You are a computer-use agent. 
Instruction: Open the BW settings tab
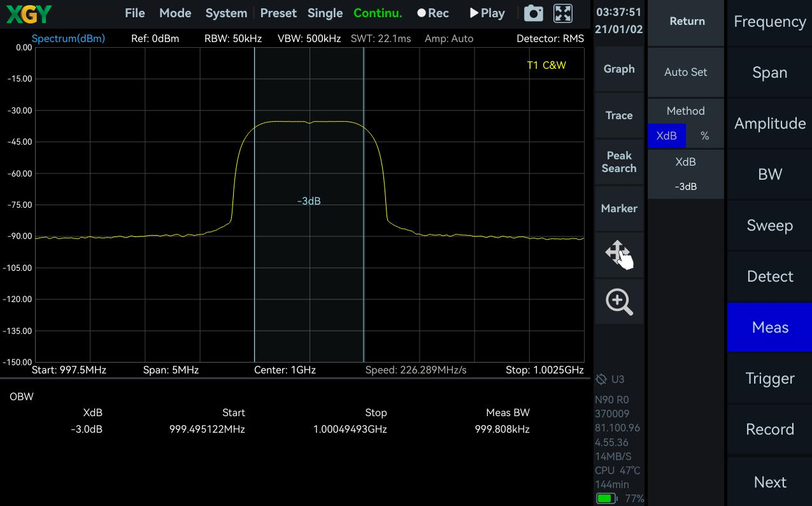tap(770, 175)
